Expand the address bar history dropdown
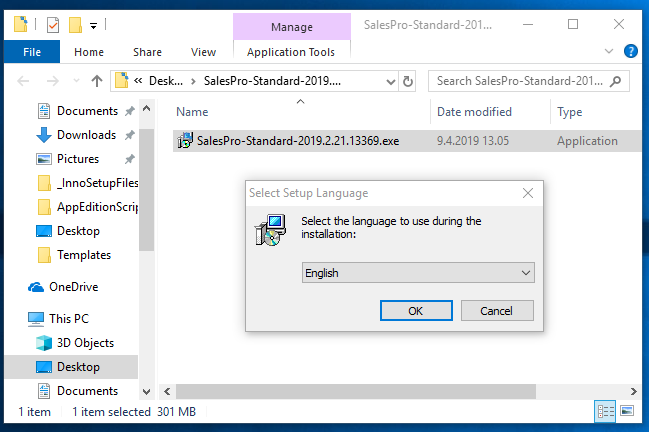This screenshot has width=649, height=432. tap(390, 82)
